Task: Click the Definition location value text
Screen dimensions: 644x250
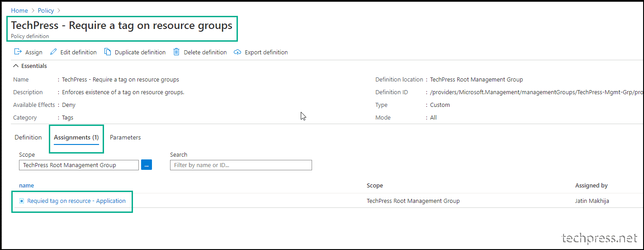Action: pos(477,80)
